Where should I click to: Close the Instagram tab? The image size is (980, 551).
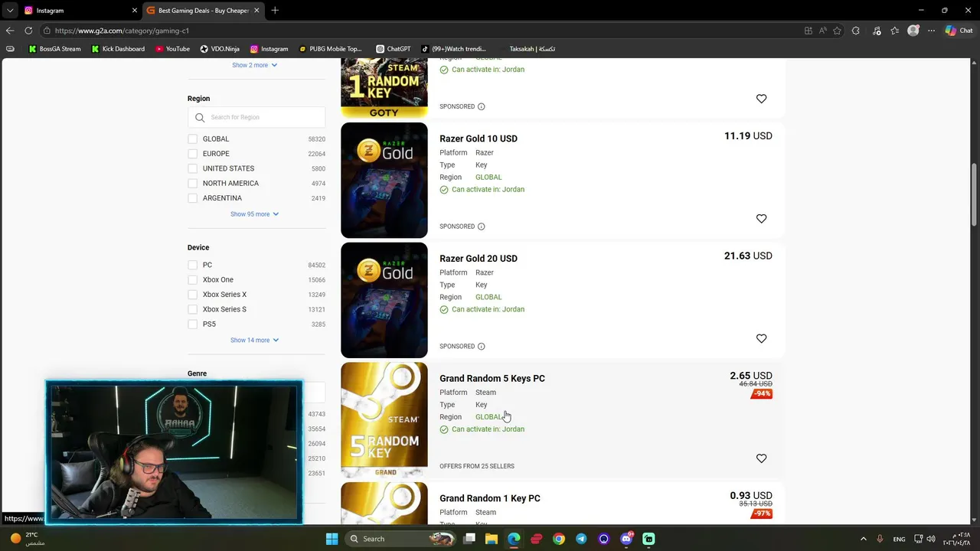[135, 11]
